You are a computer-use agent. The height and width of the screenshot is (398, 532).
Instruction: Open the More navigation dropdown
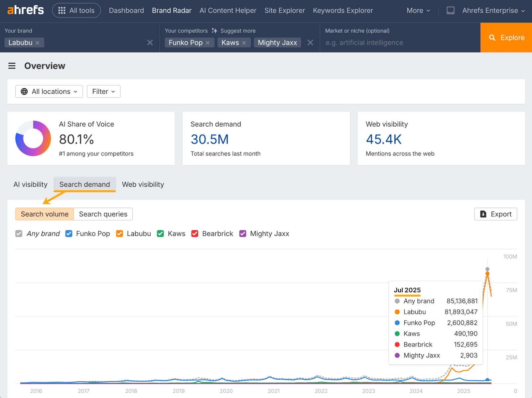(418, 10)
